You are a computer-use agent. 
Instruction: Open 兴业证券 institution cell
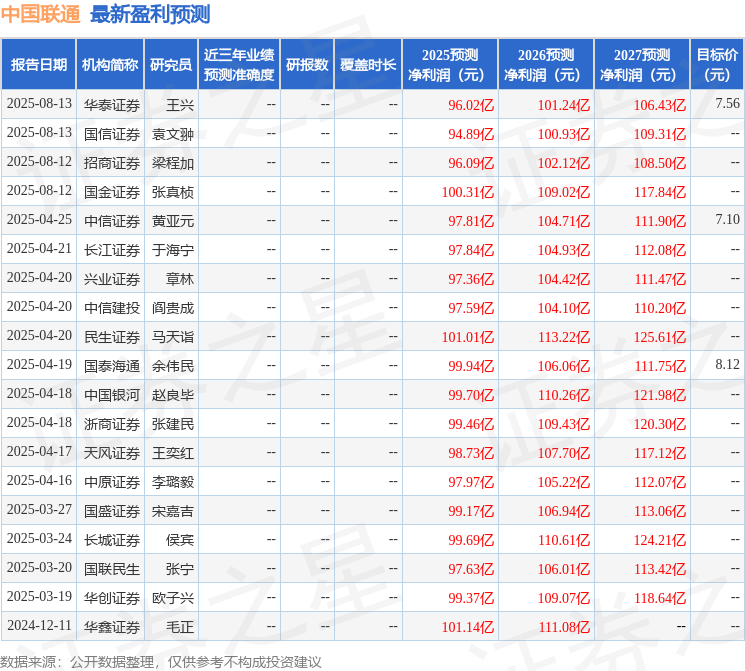112,279
